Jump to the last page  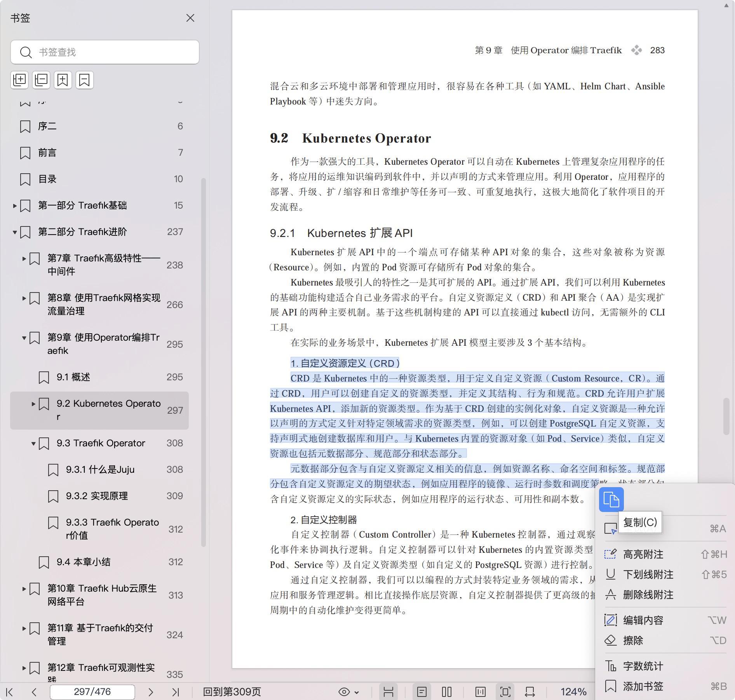[176, 692]
